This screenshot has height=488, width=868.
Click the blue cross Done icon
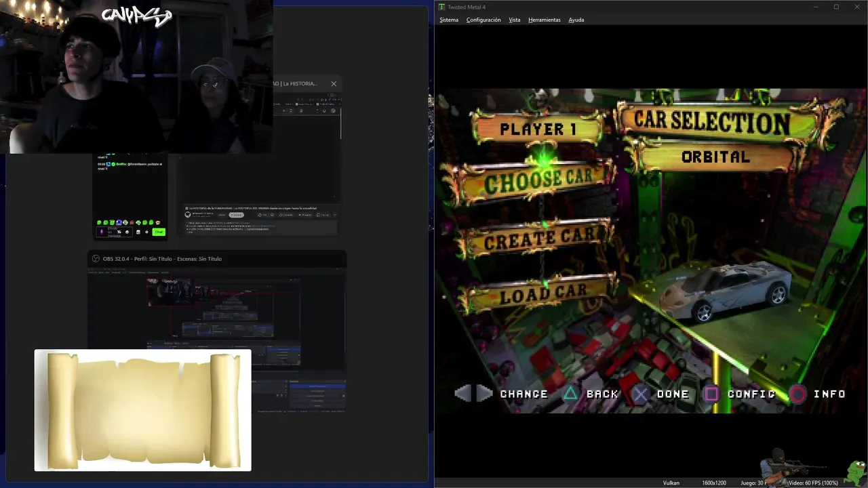[x=641, y=394]
